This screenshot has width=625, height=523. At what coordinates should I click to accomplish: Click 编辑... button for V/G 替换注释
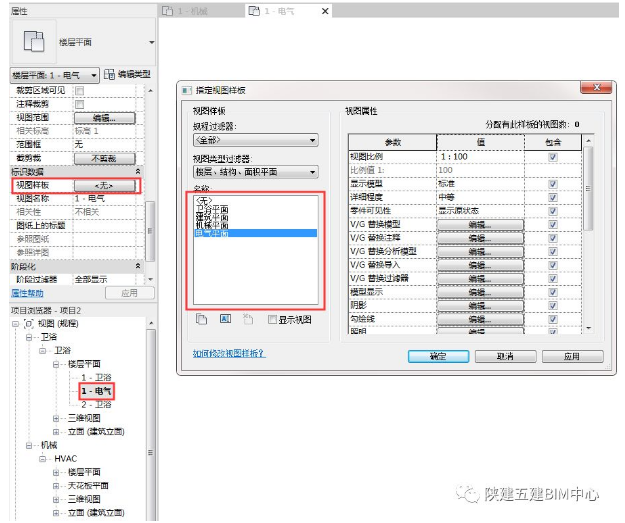point(480,238)
